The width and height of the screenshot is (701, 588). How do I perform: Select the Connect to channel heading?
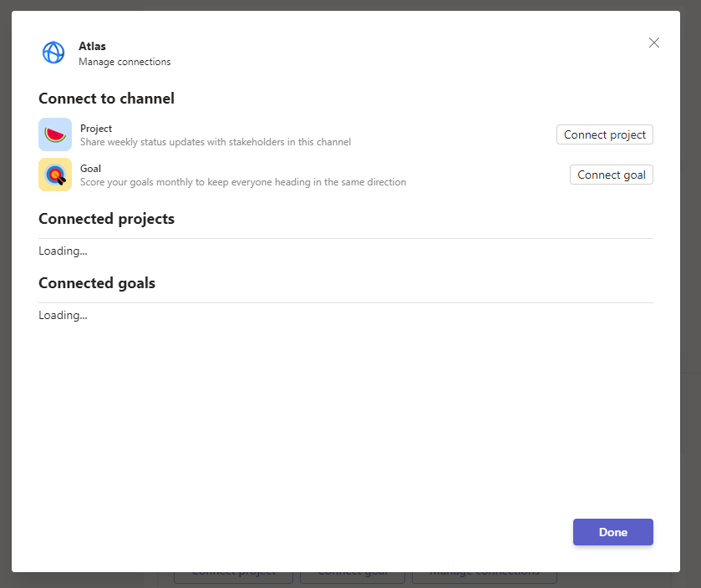point(106,99)
